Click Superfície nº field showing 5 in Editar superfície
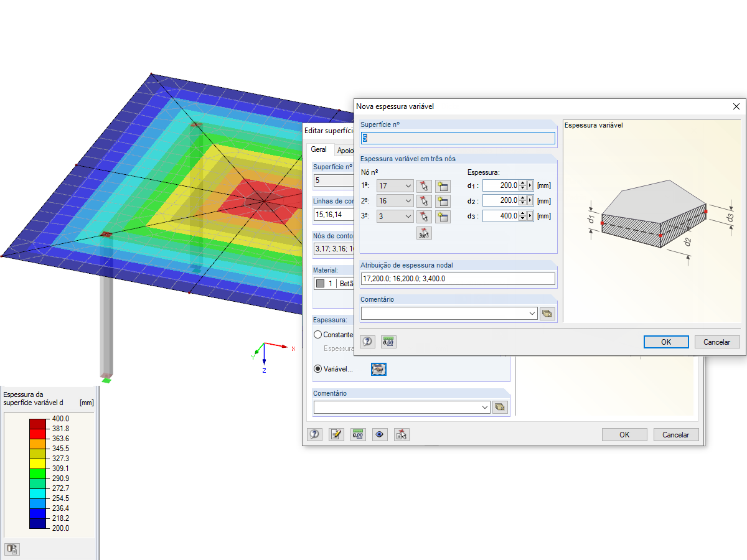The image size is (747, 560). [x=333, y=180]
